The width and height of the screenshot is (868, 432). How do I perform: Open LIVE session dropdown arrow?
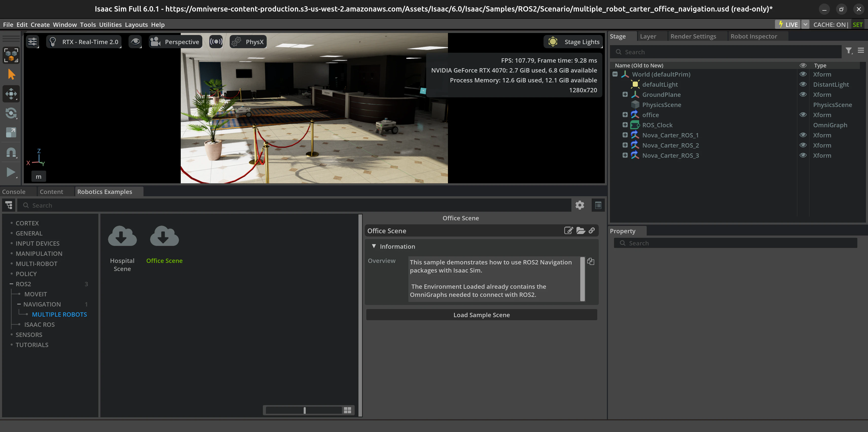tap(805, 25)
